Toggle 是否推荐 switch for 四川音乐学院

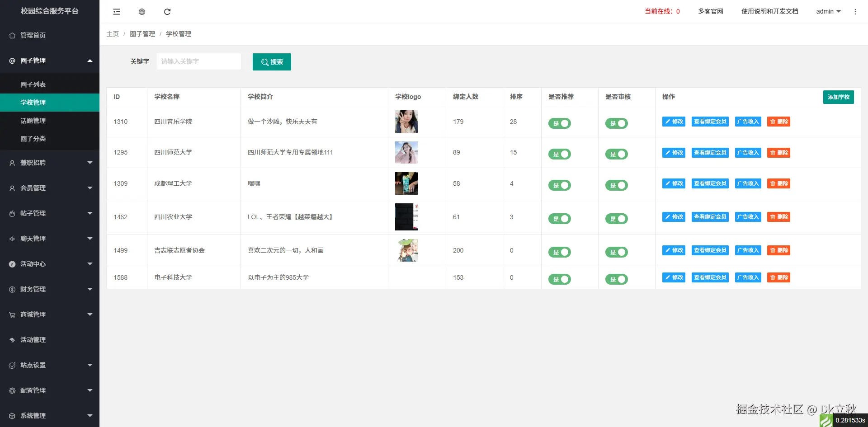coord(560,123)
